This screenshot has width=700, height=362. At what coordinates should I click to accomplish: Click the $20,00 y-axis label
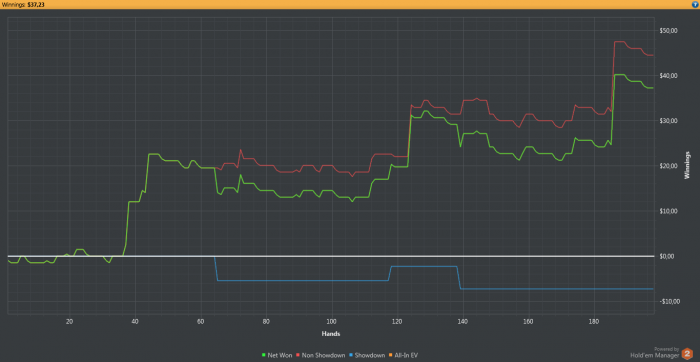(x=669, y=166)
